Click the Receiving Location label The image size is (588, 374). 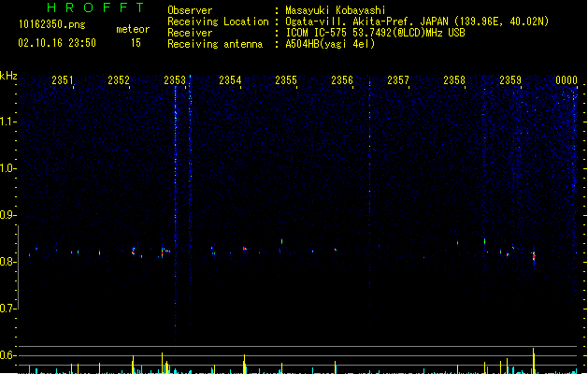point(218,22)
